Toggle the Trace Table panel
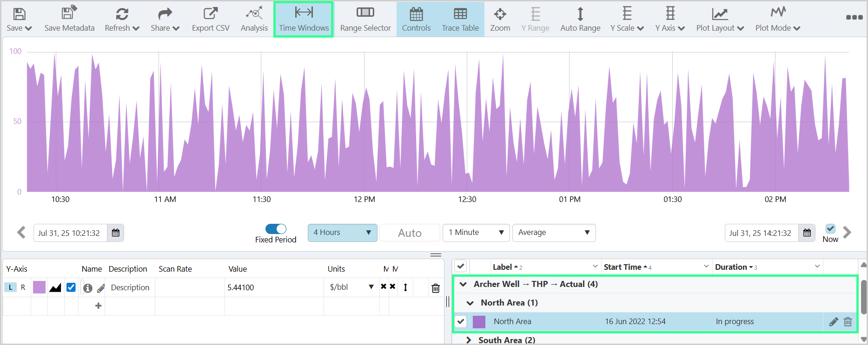Image resolution: width=868 pixels, height=345 pixels. [460, 20]
